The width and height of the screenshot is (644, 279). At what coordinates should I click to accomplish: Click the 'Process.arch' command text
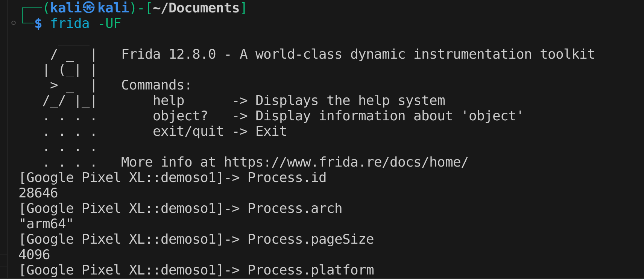[x=295, y=209]
